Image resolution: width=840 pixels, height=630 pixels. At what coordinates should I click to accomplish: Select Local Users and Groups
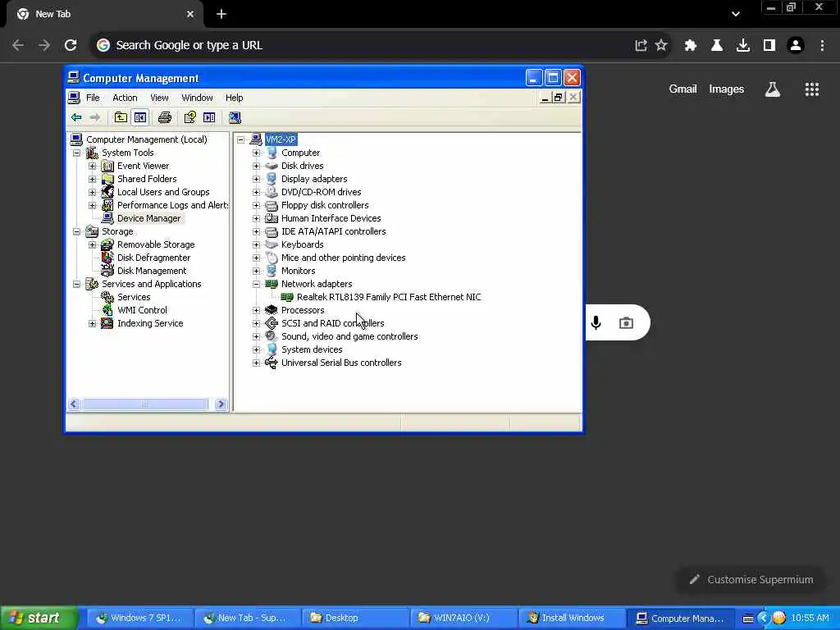(163, 192)
